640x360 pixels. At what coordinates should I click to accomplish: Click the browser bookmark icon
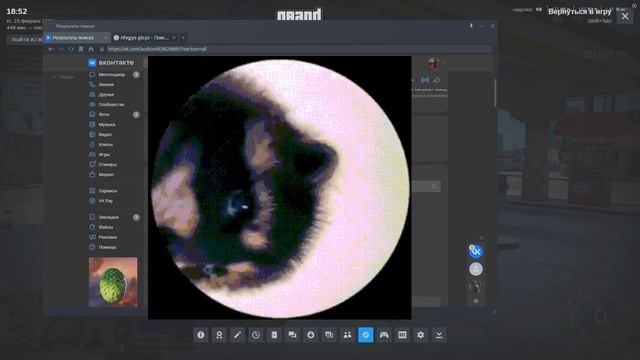[x=81, y=49]
